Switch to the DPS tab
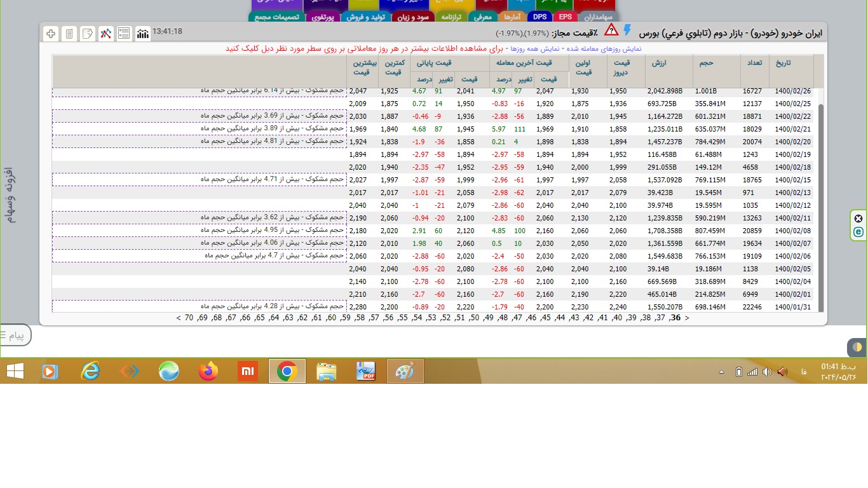 tap(540, 17)
